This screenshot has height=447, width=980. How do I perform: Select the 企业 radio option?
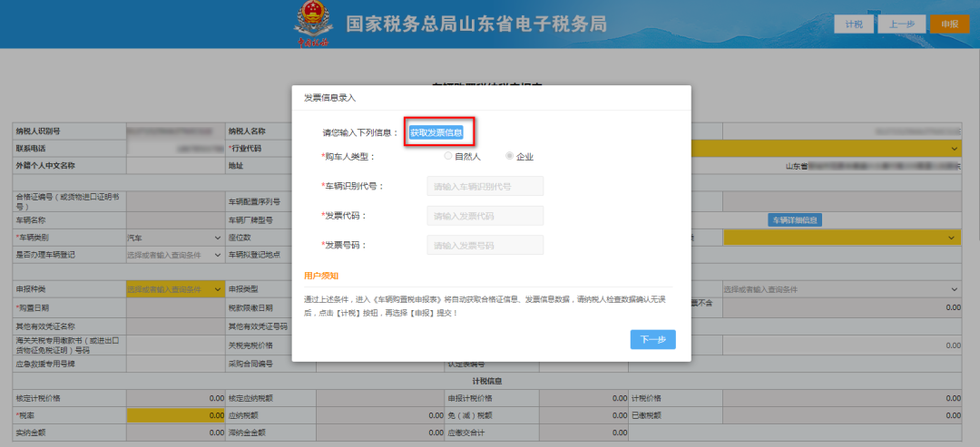point(509,156)
